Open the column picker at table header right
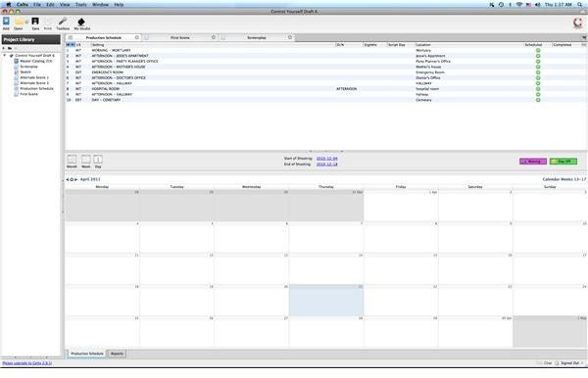 click(x=584, y=45)
